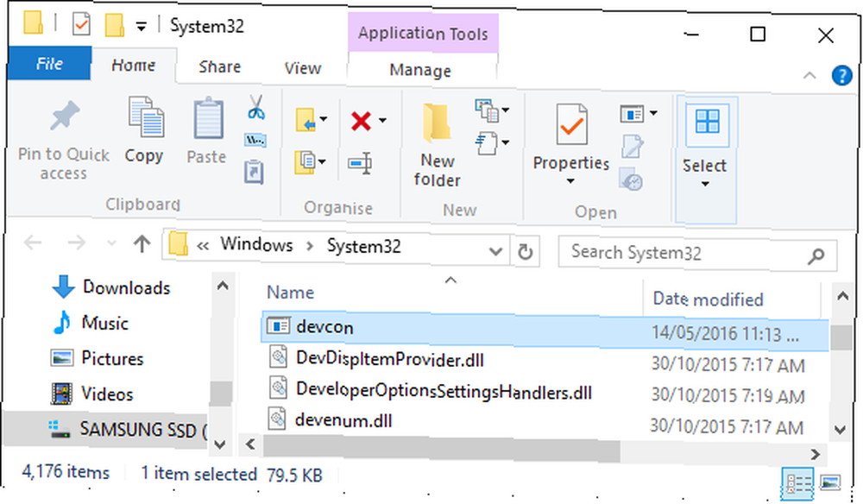Expand the Select dropdown menu
863x504 pixels.
point(705,185)
